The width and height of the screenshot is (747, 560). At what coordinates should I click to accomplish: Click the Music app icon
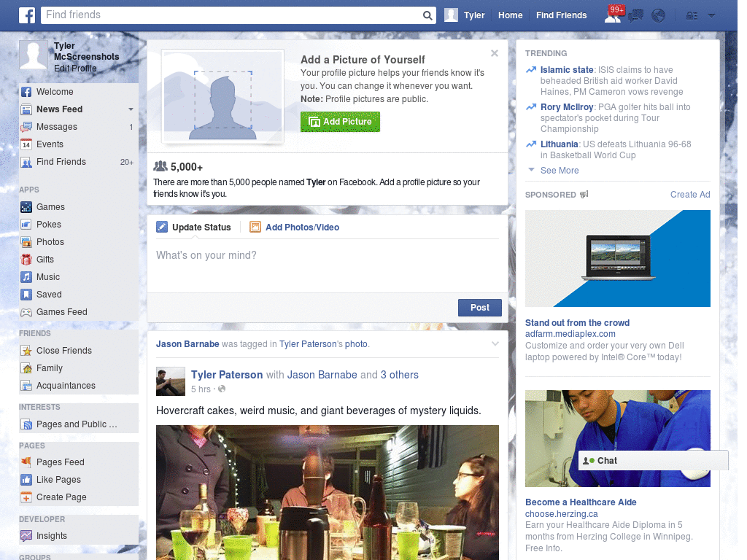tap(26, 277)
